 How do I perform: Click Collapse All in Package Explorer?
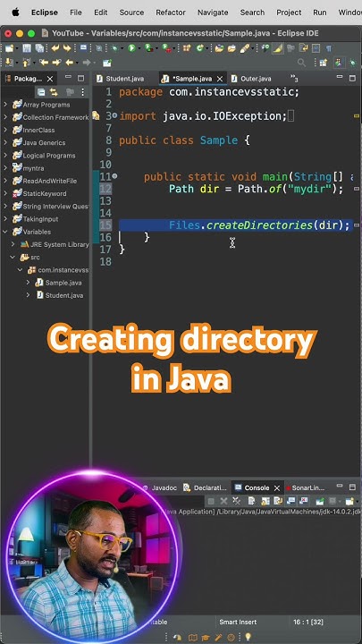[x=41, y=92]
